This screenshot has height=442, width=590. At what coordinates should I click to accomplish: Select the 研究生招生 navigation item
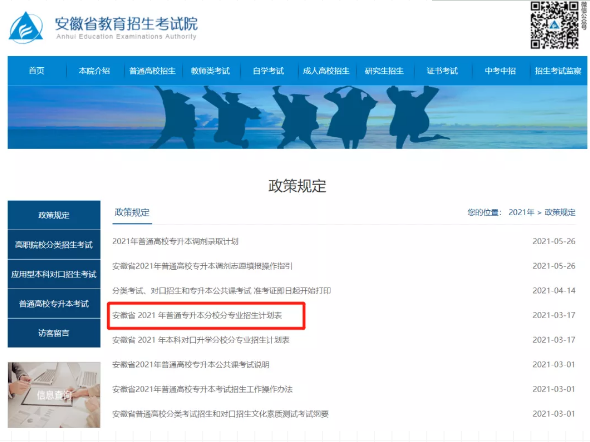click(x=384, y=71)
